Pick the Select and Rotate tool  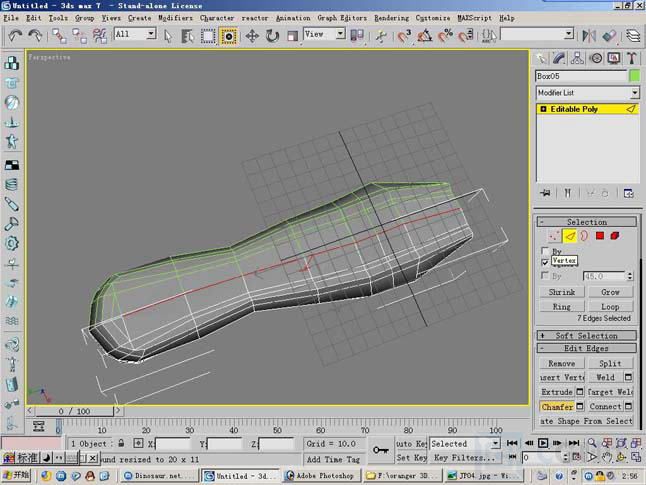tap(272, 36)
